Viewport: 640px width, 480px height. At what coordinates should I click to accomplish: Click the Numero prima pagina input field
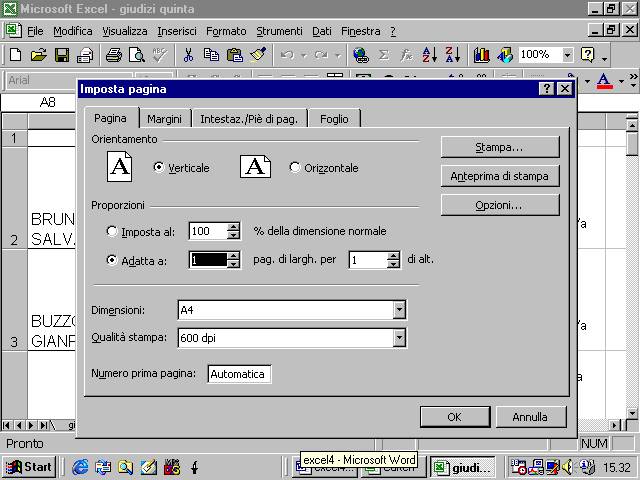tap(239, 374)
